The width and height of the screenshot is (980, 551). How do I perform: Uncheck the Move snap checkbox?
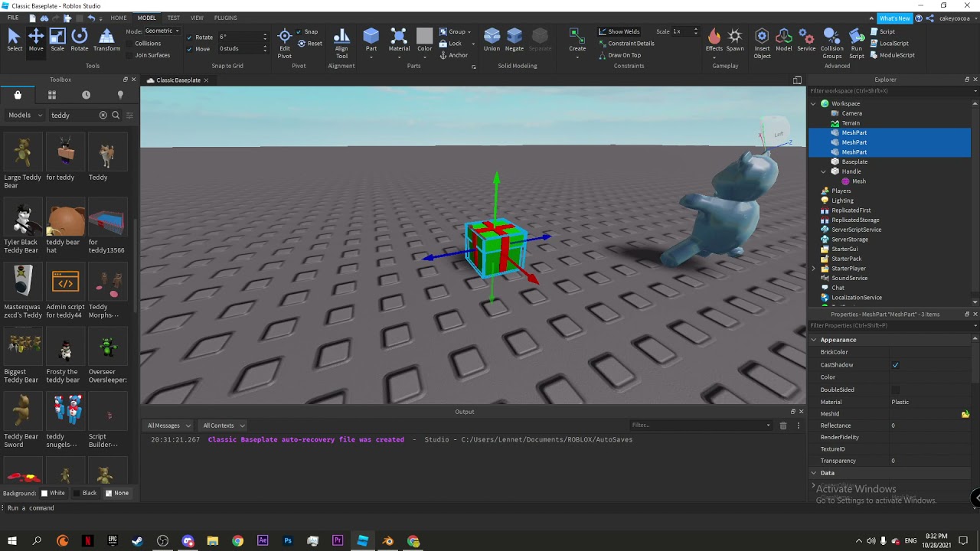(190, 49)
